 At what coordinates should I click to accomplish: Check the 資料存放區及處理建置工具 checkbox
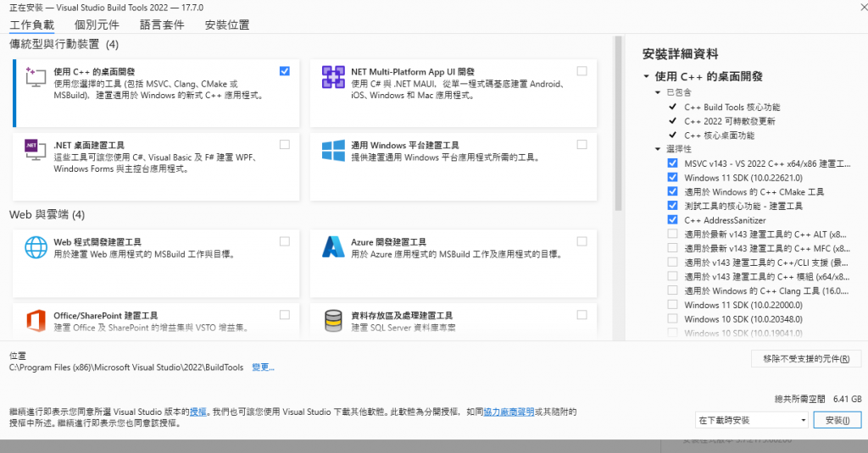point(581,315)
